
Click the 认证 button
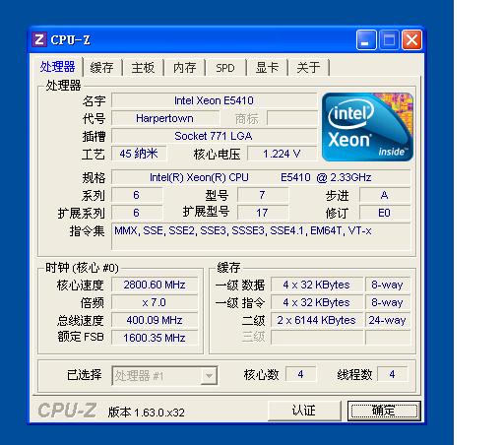pyautogui.click(x=304, y=411)
